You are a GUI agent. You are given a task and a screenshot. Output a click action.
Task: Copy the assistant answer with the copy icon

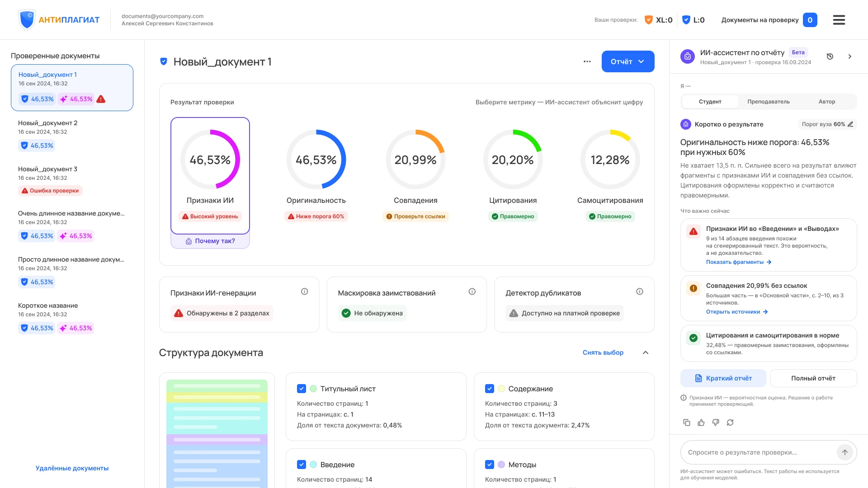pyautogui.click(x=686, y=422)
